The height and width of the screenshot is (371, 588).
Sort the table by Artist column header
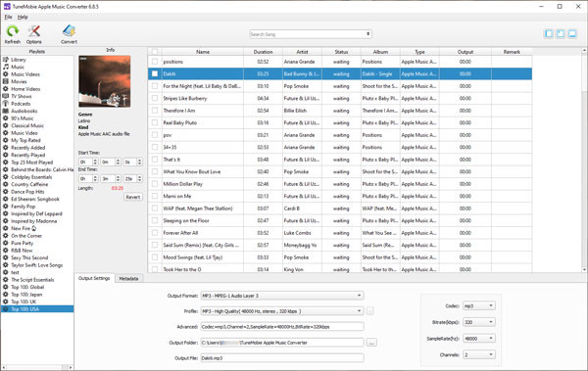[x=302, y=52]
